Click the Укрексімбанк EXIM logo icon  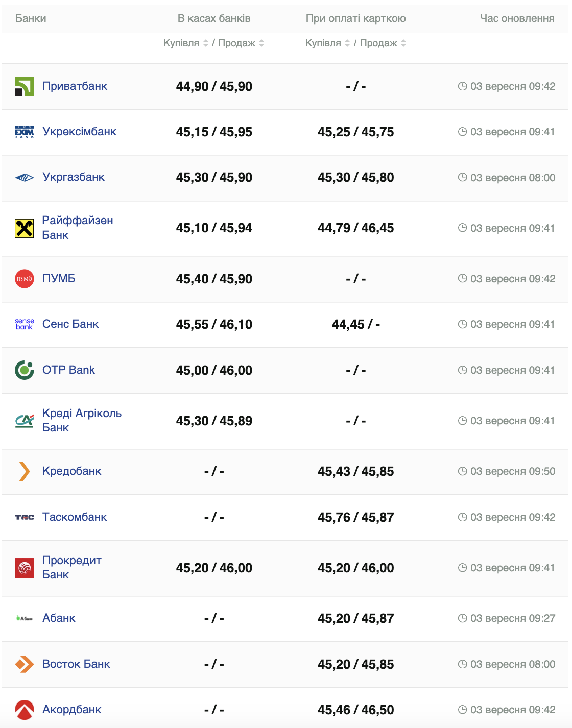pyautogui.click(x=25, y=132)
